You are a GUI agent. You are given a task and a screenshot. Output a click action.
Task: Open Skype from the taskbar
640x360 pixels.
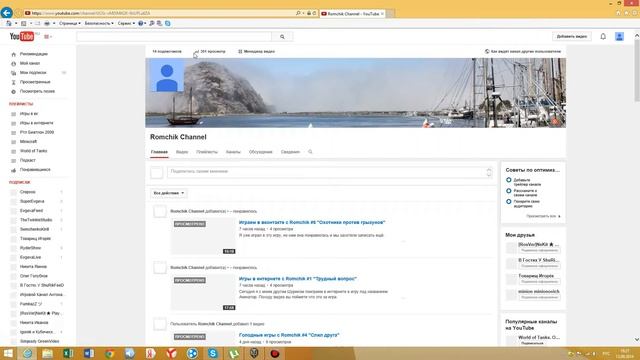(213, 353)
